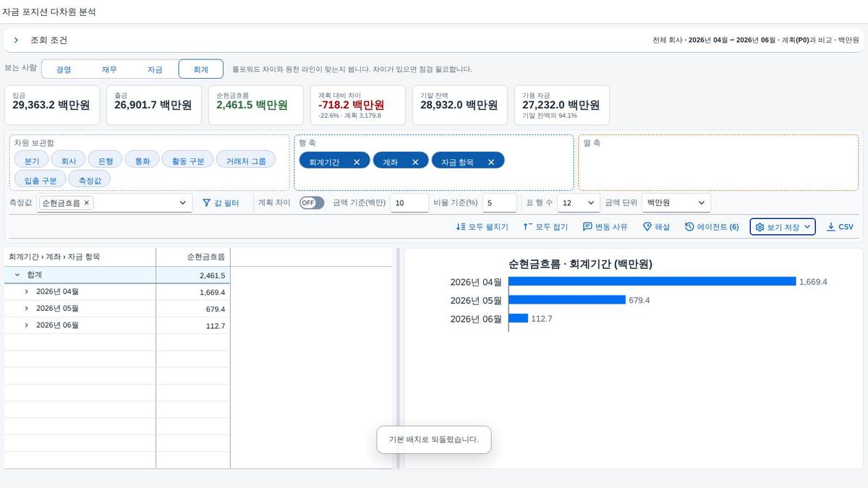Open the 표 행 수 dropdown
This screenshot has height=488, width=868.
579,203
